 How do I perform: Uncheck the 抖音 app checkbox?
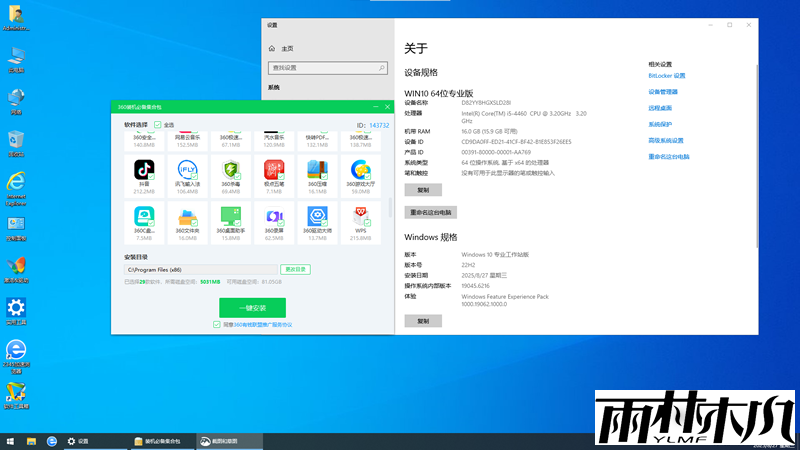[152, 177]
